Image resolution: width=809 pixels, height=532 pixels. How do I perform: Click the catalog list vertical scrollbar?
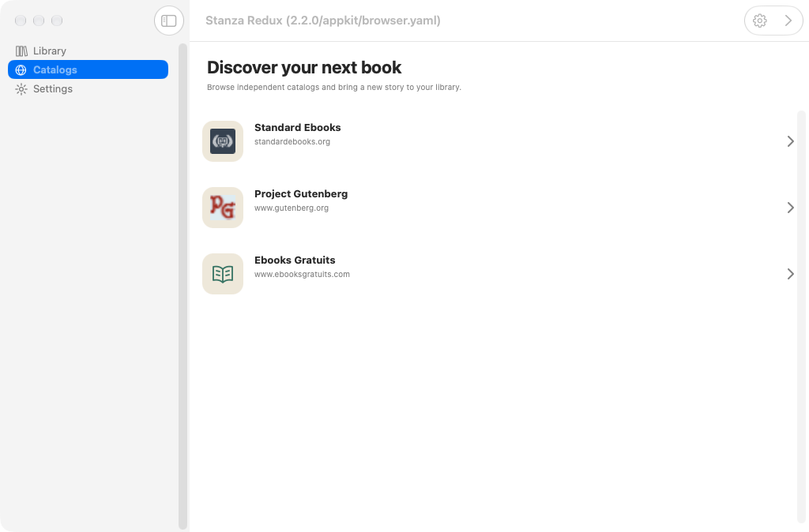tap(801, 317)
